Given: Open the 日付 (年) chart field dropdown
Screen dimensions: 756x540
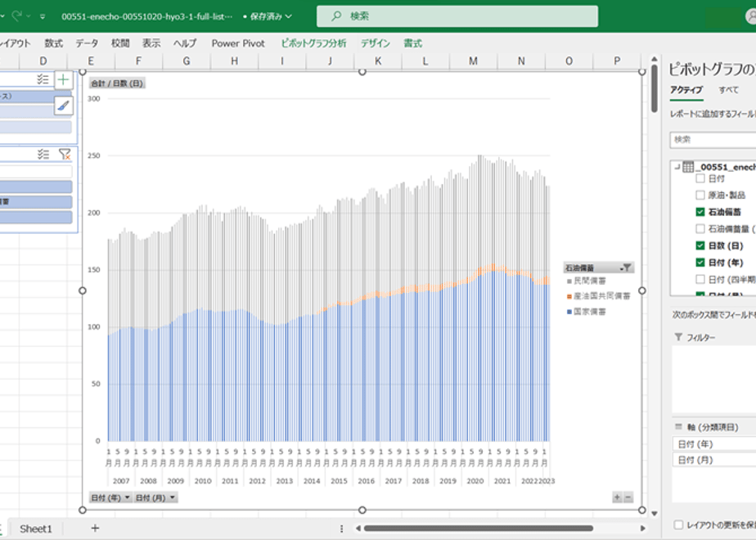Looking at the screenshot, I should click(128, 497).
